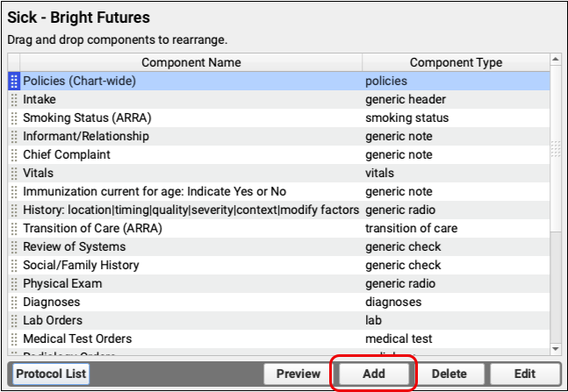This screenshot has height=392, width=568.
Task: Click drag handle icon beside Intake row
Action: 14,100
